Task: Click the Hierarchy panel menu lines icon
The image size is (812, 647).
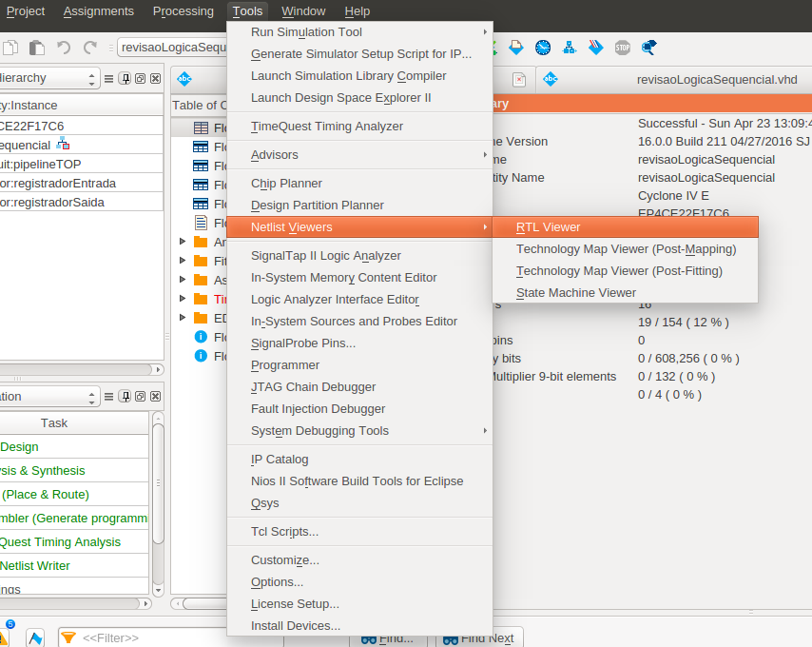Action: coord(108,79)
